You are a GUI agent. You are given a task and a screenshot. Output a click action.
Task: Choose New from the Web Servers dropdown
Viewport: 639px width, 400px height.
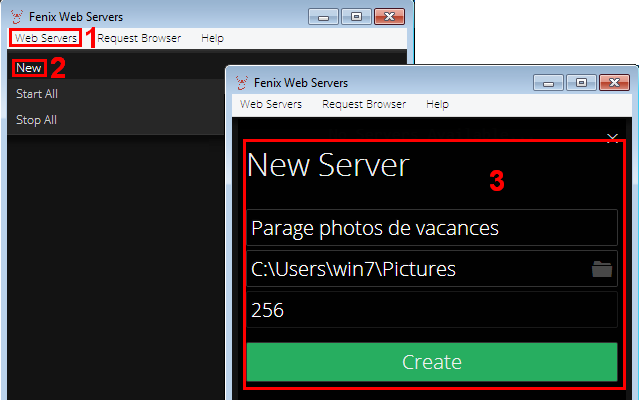click(x=29, y=68)
